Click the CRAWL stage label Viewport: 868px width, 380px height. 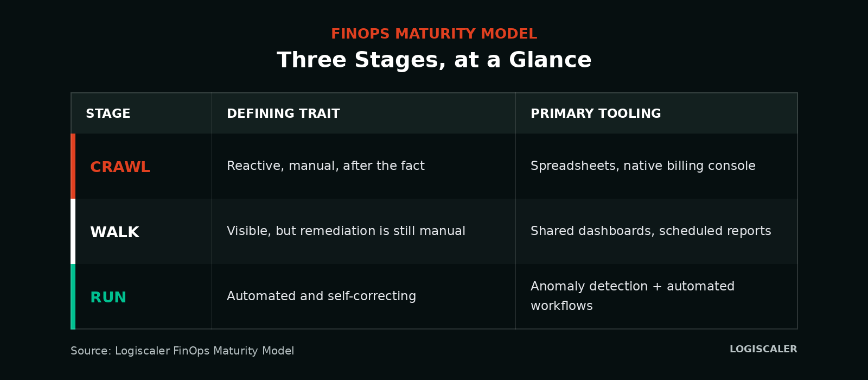coord(120,167)
